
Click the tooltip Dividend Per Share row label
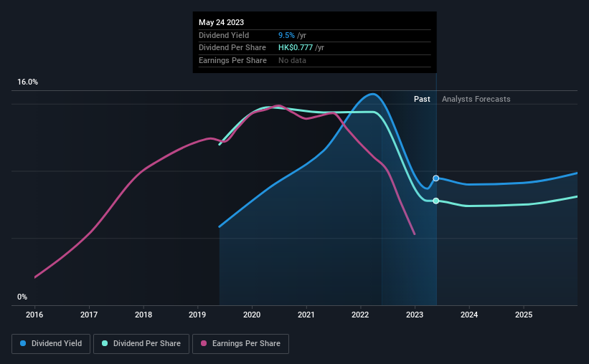click(232, 48)
